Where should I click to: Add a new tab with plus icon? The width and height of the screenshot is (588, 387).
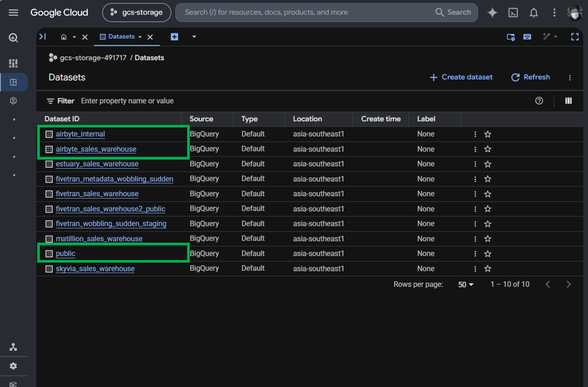click(175, 37)
